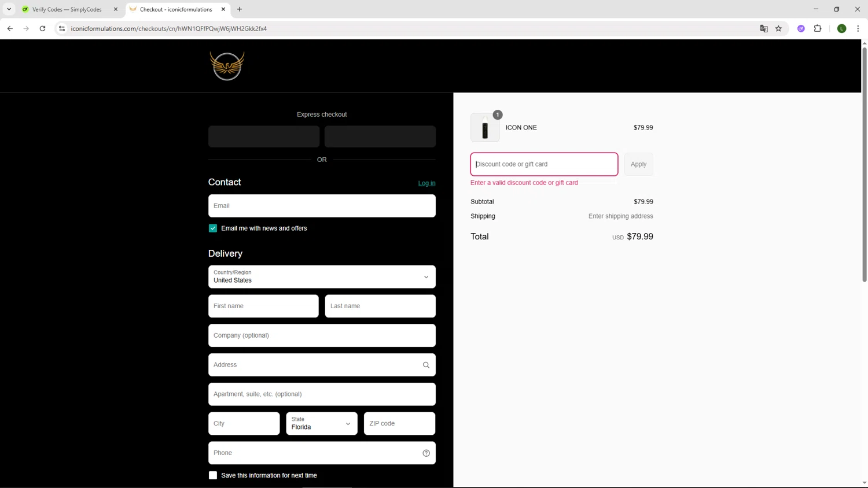Open the purple browser extension icon
Viewport: 868px width, 488px height.
(801, 28)
